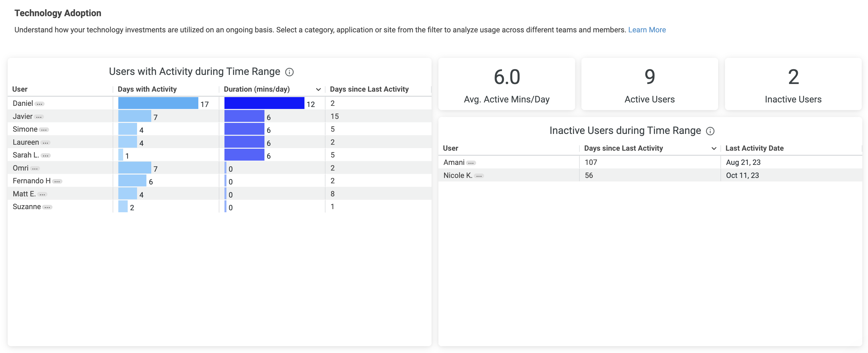Expand sort arrow on Duration (mins/day) column

tap(318, 90)
